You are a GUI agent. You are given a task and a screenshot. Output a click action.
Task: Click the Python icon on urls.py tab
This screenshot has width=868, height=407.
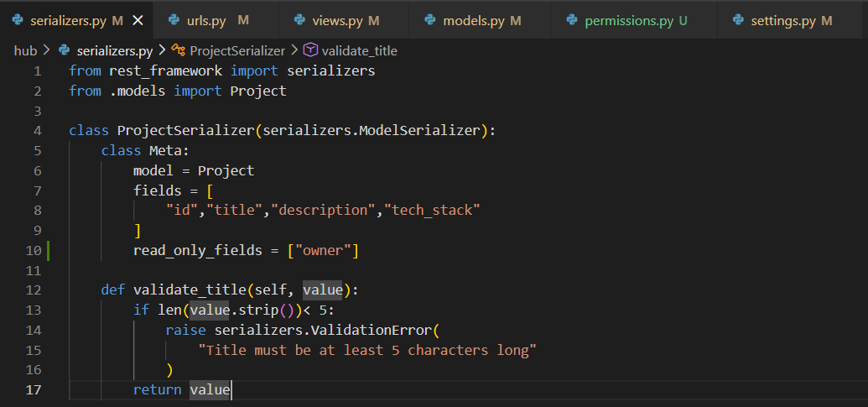coord(174,20)
